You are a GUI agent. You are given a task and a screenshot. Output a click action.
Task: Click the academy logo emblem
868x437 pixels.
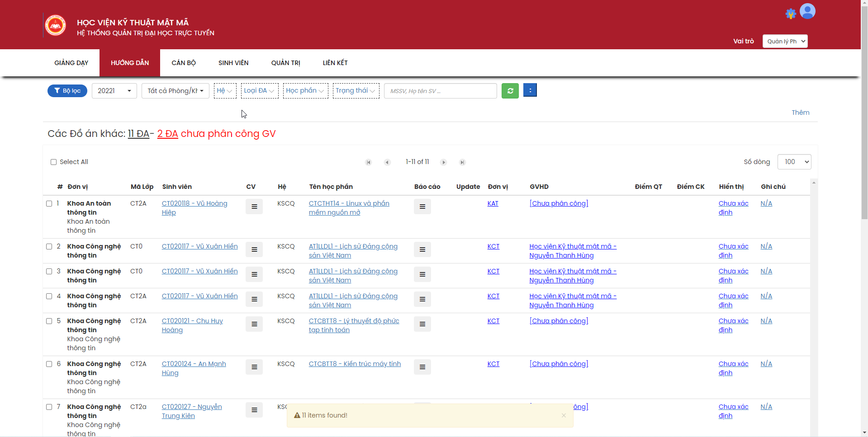coord(56,25)
